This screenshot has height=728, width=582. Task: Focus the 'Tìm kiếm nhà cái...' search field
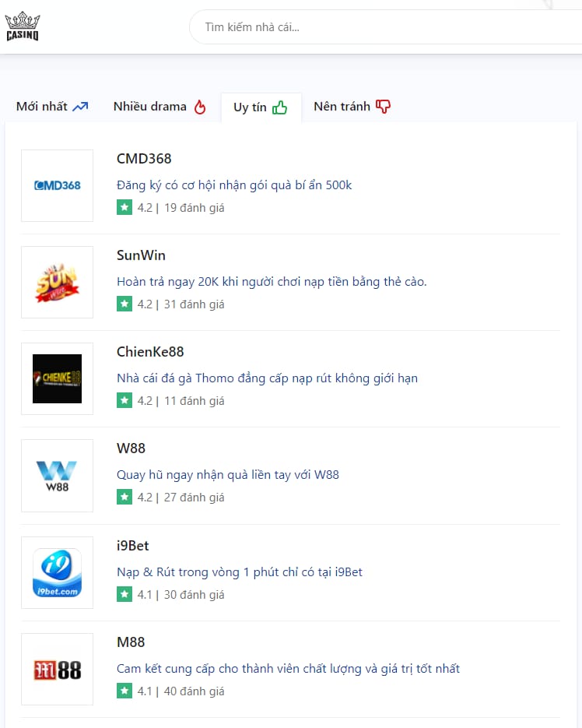tap(386, 27)
